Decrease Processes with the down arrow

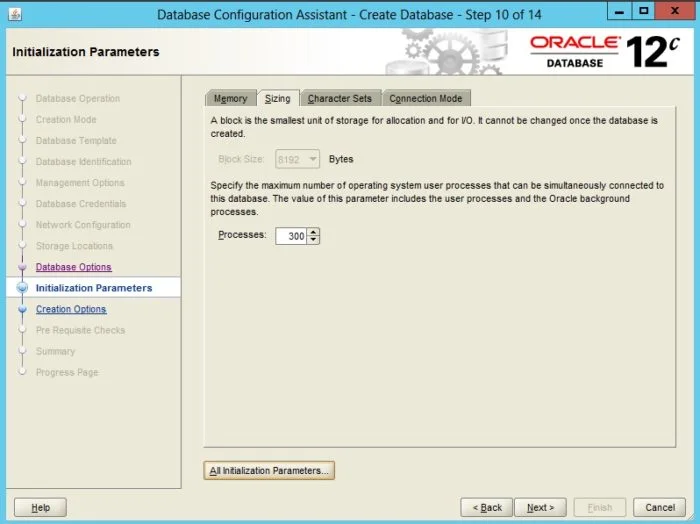[313, 240]
